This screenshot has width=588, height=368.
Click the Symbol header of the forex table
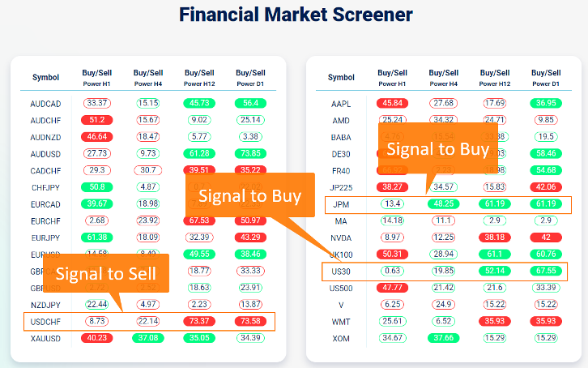(x=45, y=78)
